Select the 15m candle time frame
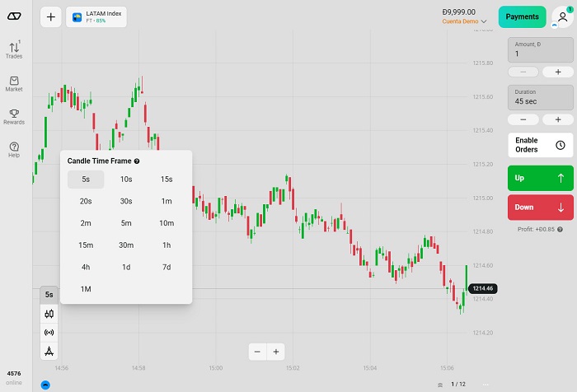Image resolution: width=577 pixels, height=392 pixels. pyautogui.click(x=86, y=245)
